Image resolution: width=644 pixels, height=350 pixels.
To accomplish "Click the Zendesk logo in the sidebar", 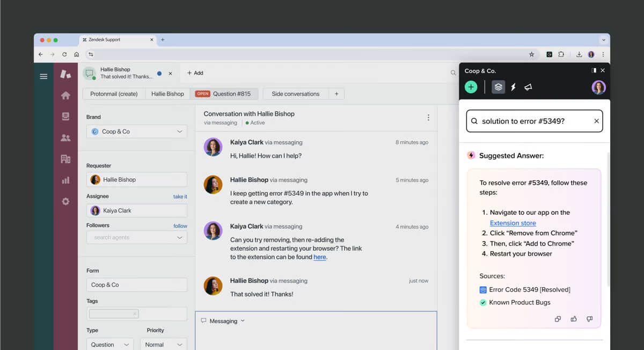I will click(65, 74).
